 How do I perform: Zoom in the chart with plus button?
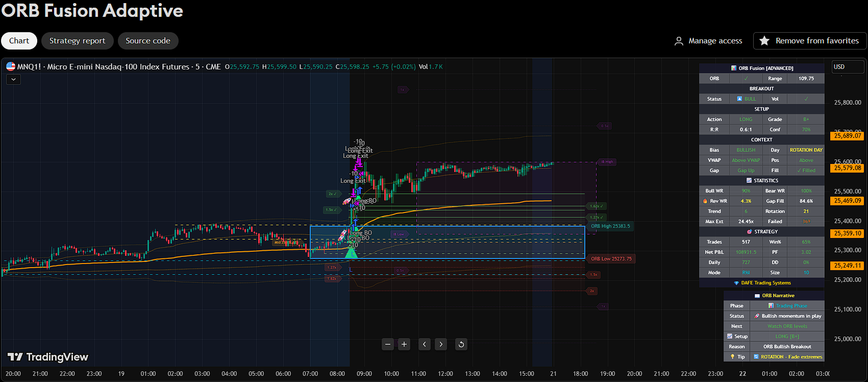click(x=404, y=344)
